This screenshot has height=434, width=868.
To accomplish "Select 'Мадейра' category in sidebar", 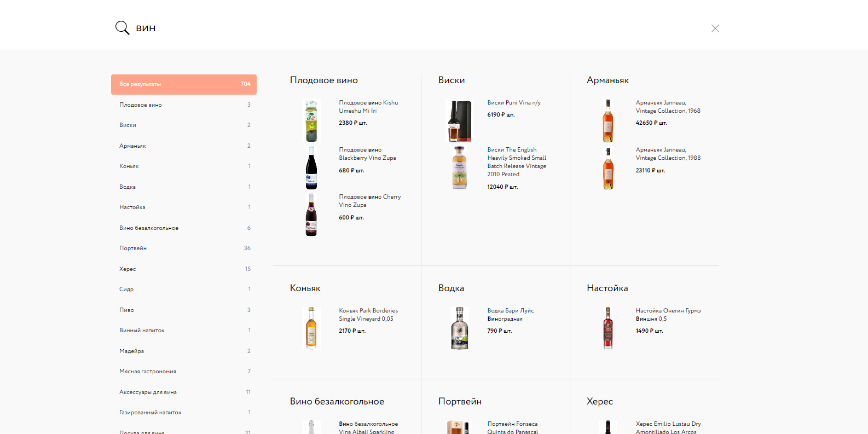I will coord(184,351).
